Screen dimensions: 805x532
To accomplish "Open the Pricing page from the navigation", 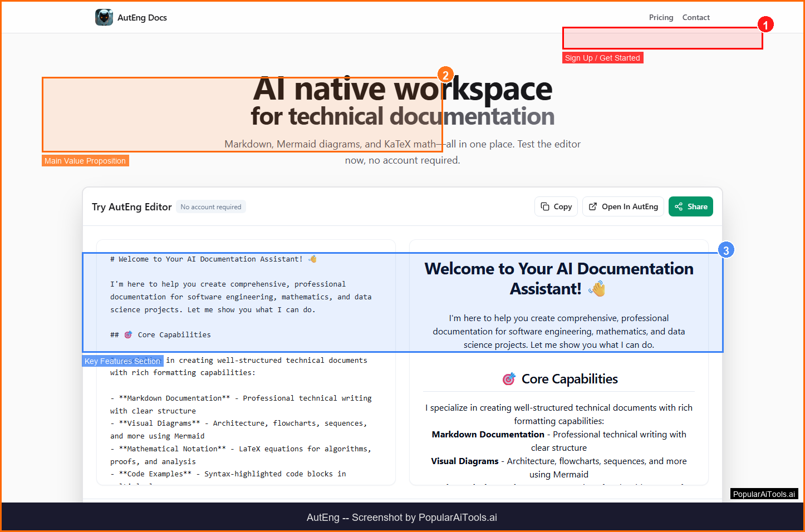I will coord(661,17).
